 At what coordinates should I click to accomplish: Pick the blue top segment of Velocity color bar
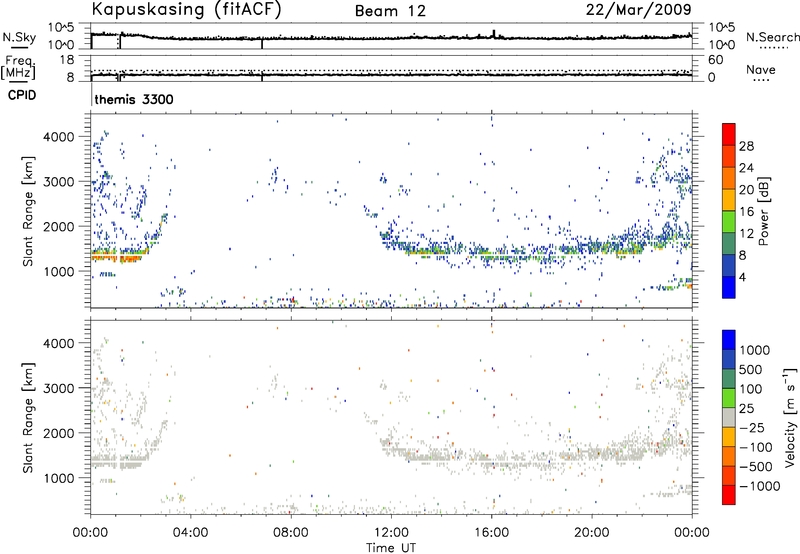point(729,340)
